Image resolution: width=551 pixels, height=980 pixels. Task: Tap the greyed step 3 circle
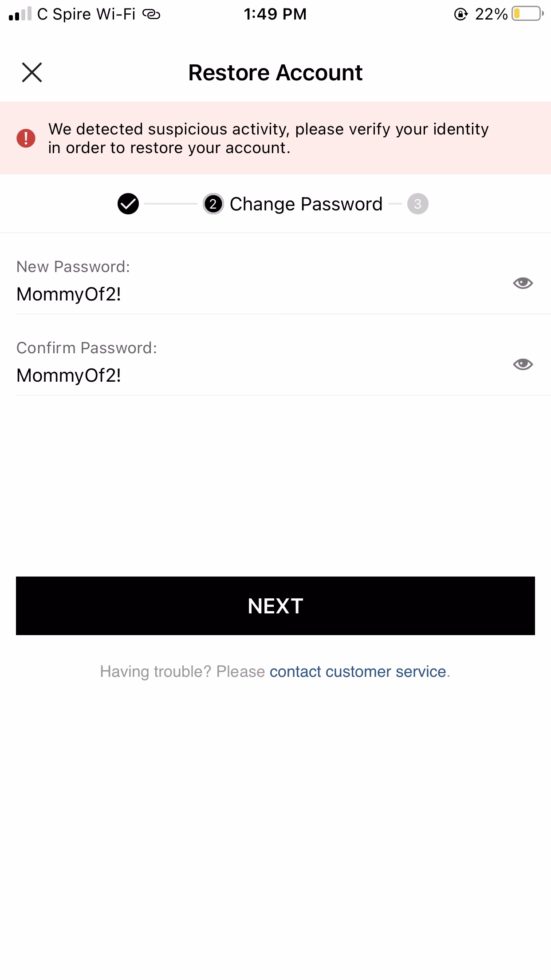(x=417, y=204)
